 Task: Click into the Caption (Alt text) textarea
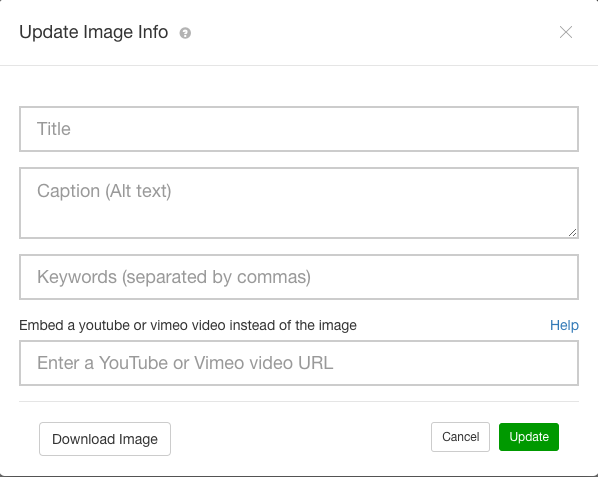299,203
